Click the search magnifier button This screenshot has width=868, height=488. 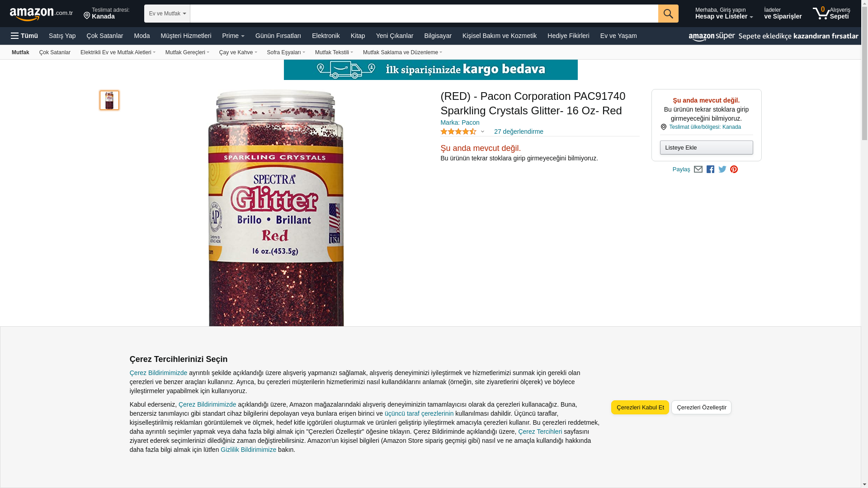point(668,14)
